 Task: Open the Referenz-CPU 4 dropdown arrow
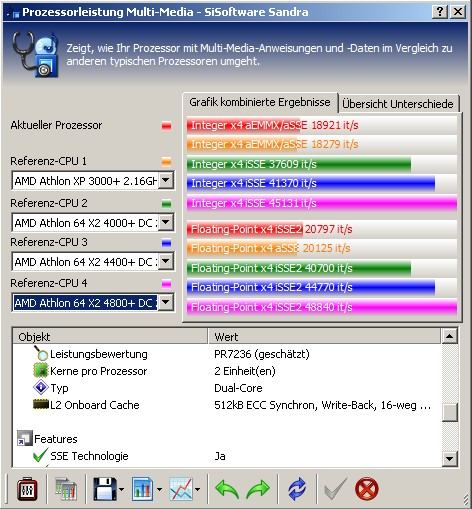[166, 303]
